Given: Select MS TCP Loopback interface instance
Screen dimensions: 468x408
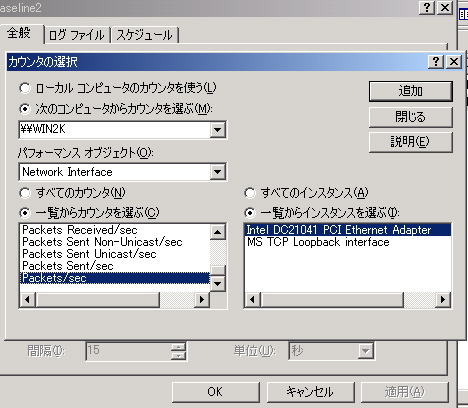Looking at the screenshot, I should point(348,242).
